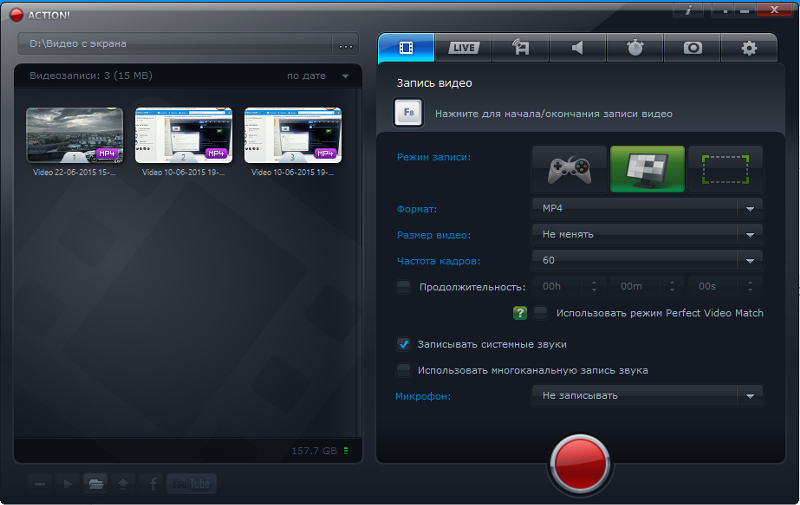Click the green disk status indicator
This screenshot has height=505, width=800.
[x=346, y=451]
